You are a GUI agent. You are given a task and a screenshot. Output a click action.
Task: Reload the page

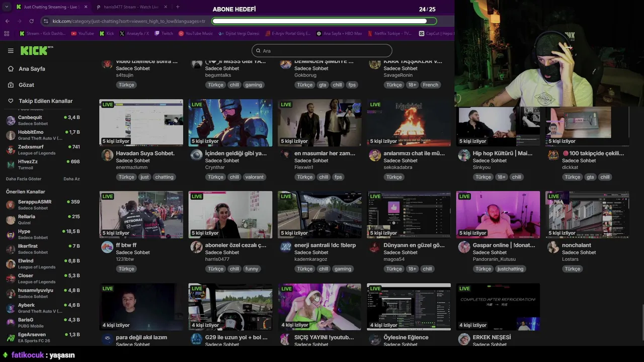click(31, 21)
